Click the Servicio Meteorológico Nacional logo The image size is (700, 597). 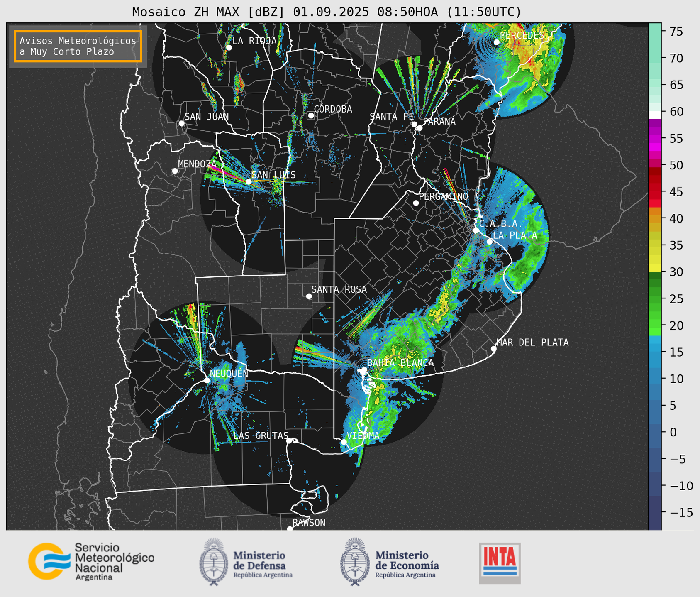coord(91,561)
